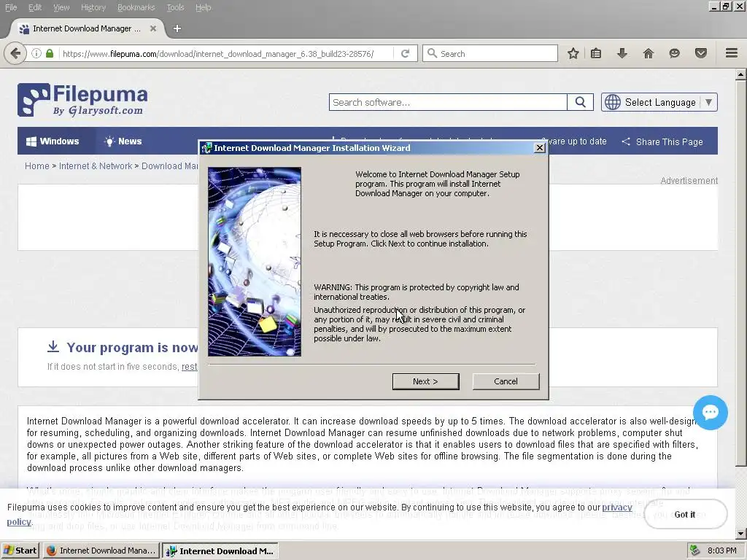Click the Firefox Search box
This screenshot has width=747, height=560.
(490, 53)
